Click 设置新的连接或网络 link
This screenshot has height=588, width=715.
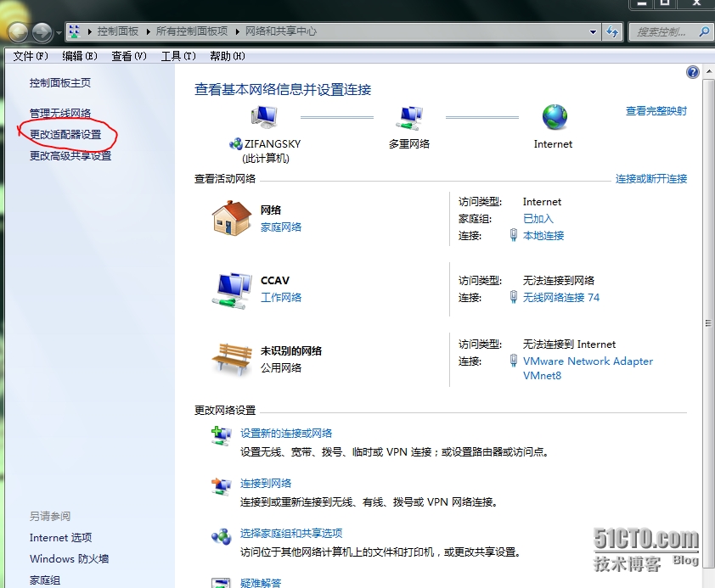pyautogui.click(x=286, y=433)
